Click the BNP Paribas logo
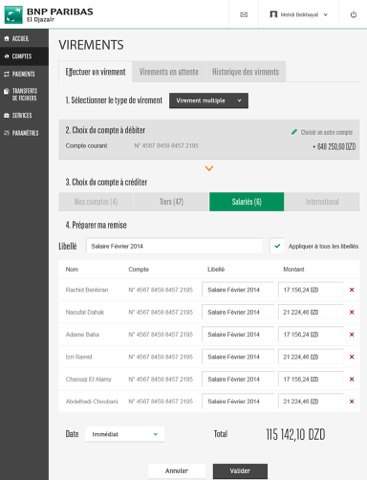Viewport: 367px width, 480px height. pos(49,14)
